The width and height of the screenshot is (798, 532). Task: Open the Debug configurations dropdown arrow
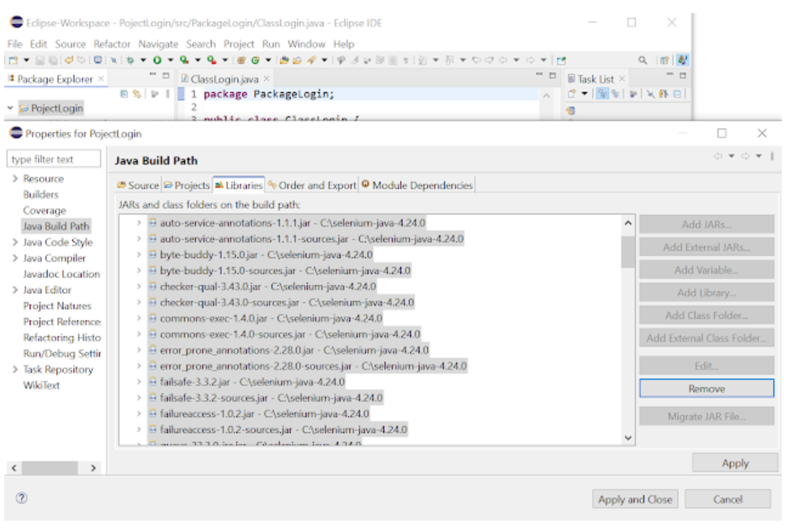[143, 60]
